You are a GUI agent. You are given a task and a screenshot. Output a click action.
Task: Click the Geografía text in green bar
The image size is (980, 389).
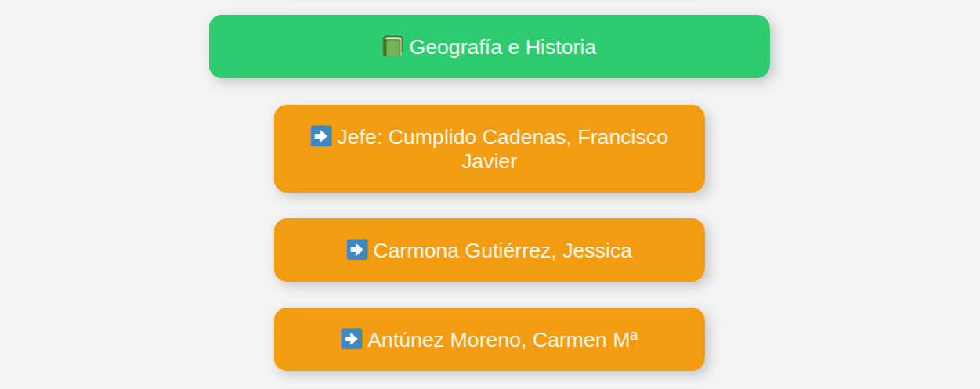[x=456, y=47]
